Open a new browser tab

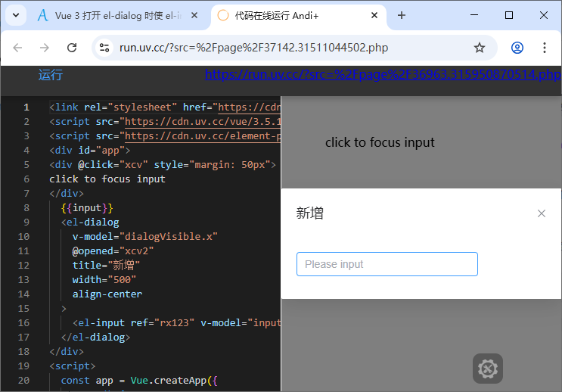coord(402,15)
